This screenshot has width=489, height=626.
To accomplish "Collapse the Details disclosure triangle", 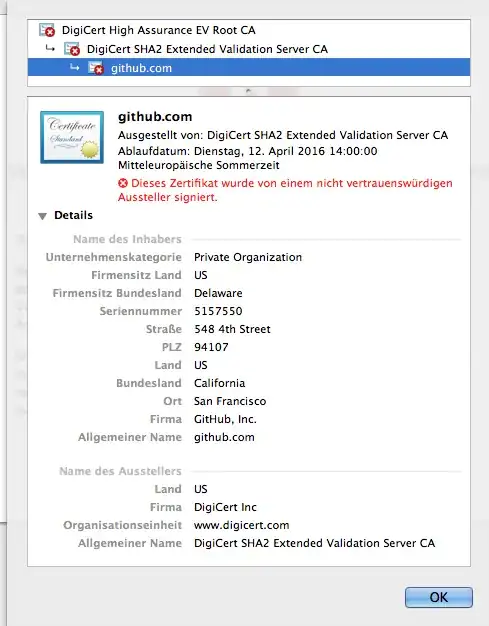I will click(42, 216).
